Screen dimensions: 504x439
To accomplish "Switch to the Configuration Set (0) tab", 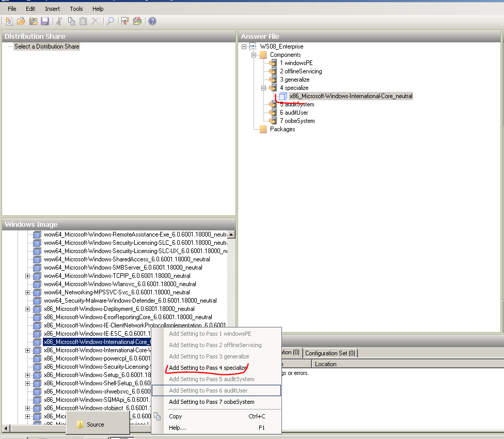I will pyautogui.click(x=330, y=353).
